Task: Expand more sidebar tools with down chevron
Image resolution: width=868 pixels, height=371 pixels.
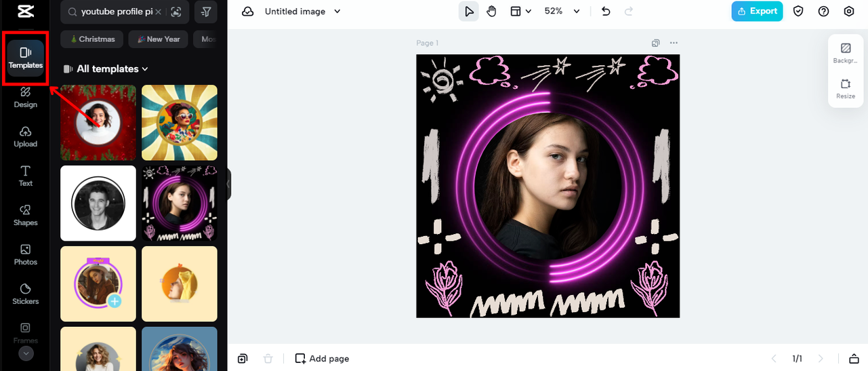Action: pyautogui.click(x=26, y=353)
